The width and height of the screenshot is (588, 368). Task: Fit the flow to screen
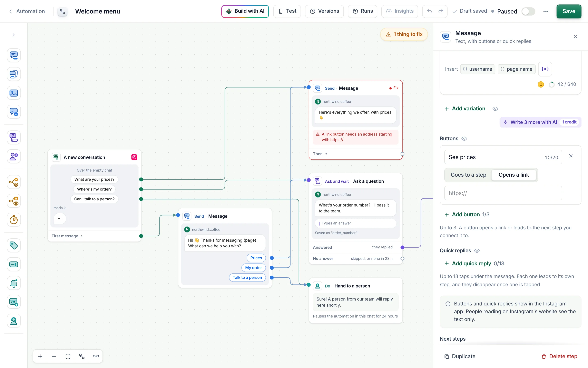[68, 356]
